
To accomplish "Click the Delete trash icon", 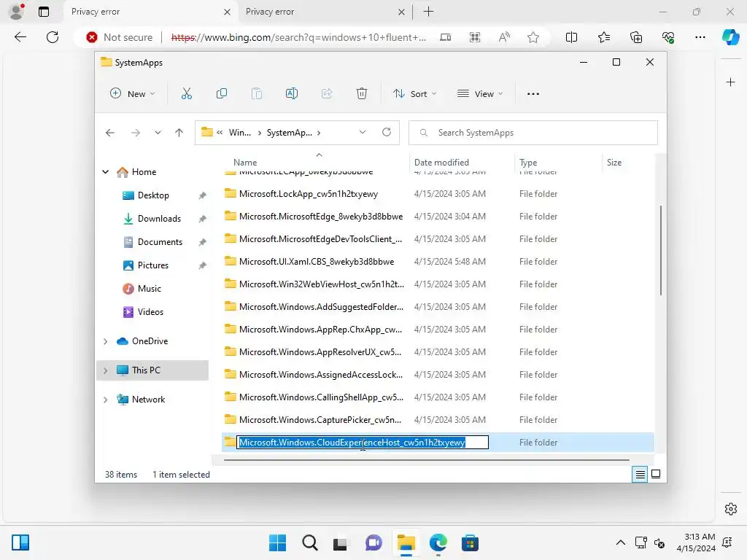I will point(362,94).
